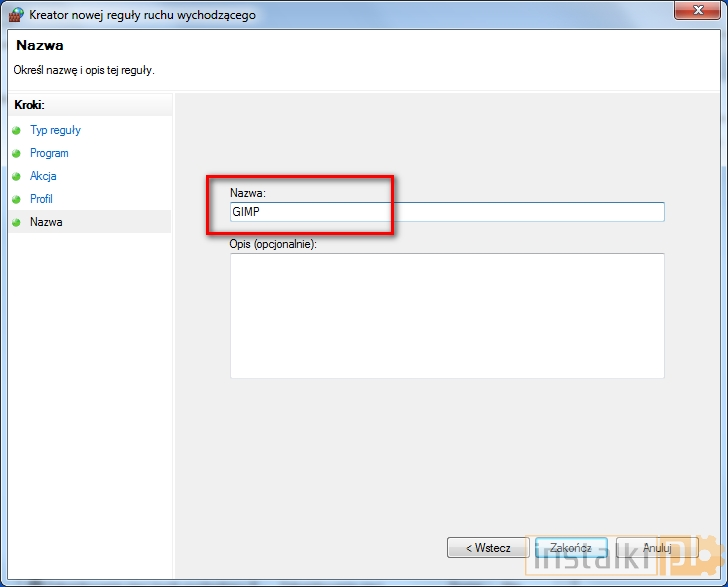The height and width of the screenshot is (587, 728).
Task: Open the Akcja step
Action: click(x=43, y=176)
